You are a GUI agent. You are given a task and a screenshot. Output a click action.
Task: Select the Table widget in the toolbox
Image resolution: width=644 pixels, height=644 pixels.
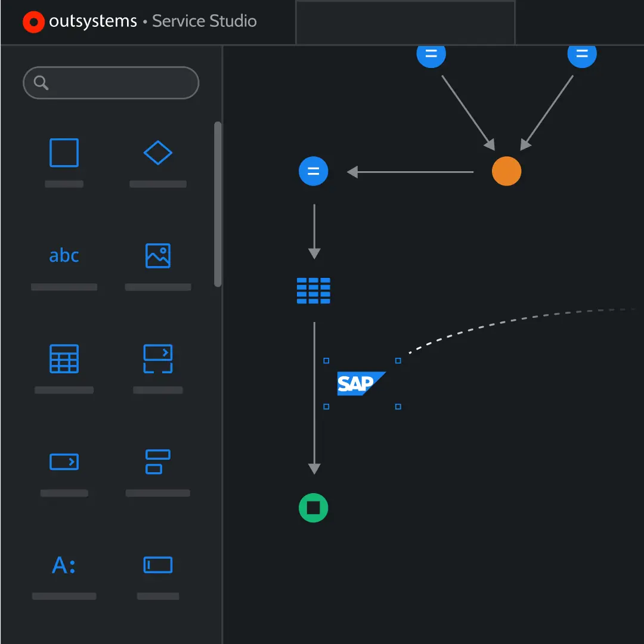click(64, 358)
